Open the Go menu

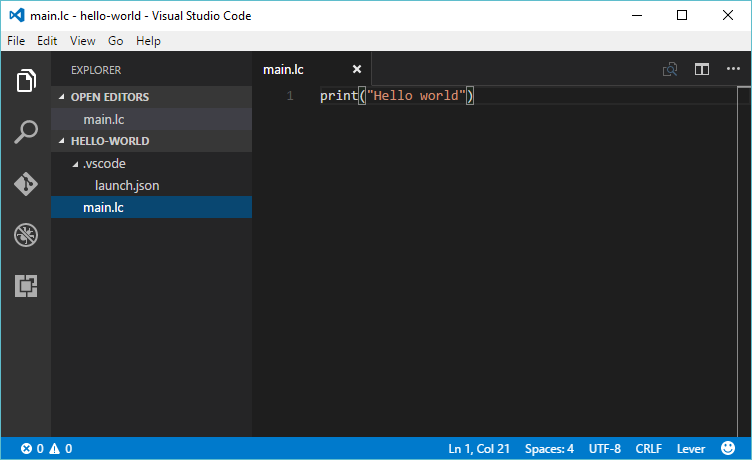pos(116,41)
